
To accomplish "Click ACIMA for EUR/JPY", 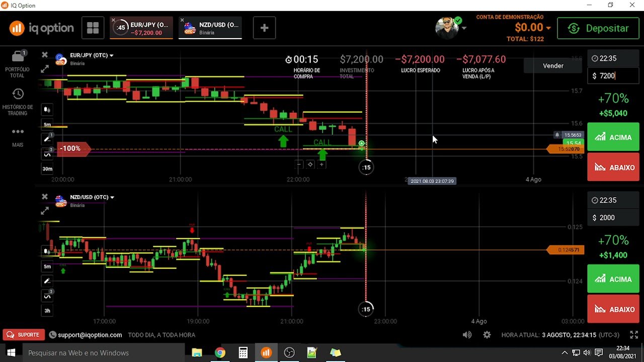I will click(613, 137).
